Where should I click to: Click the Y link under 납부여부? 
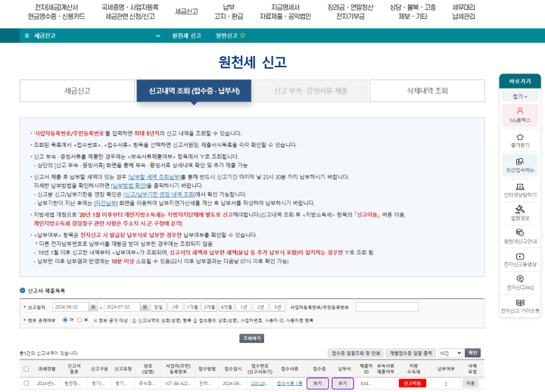[446, 384]
